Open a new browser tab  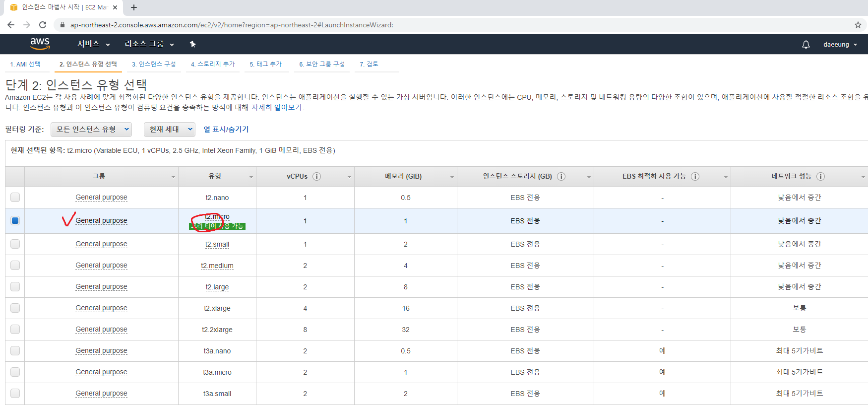134,7
